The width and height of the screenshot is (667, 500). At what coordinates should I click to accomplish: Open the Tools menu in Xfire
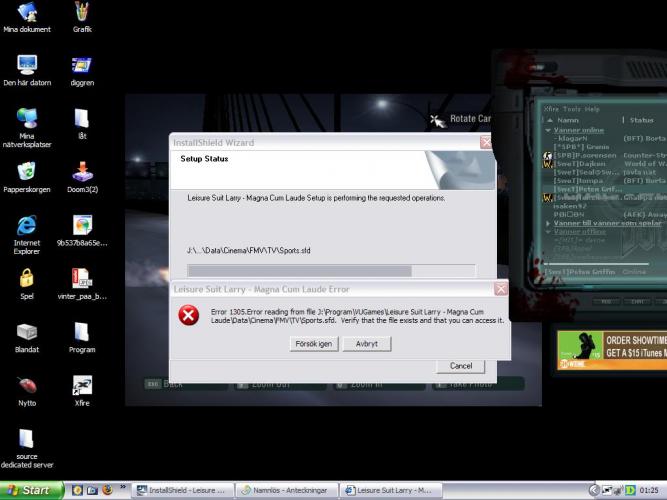click(x=571, y=109)
